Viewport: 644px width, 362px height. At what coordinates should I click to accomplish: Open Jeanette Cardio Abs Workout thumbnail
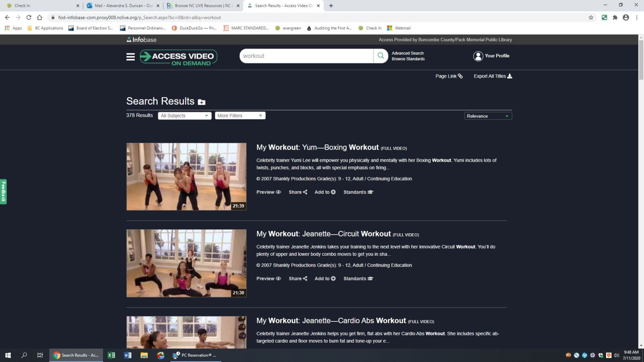[x=186, y=332]
